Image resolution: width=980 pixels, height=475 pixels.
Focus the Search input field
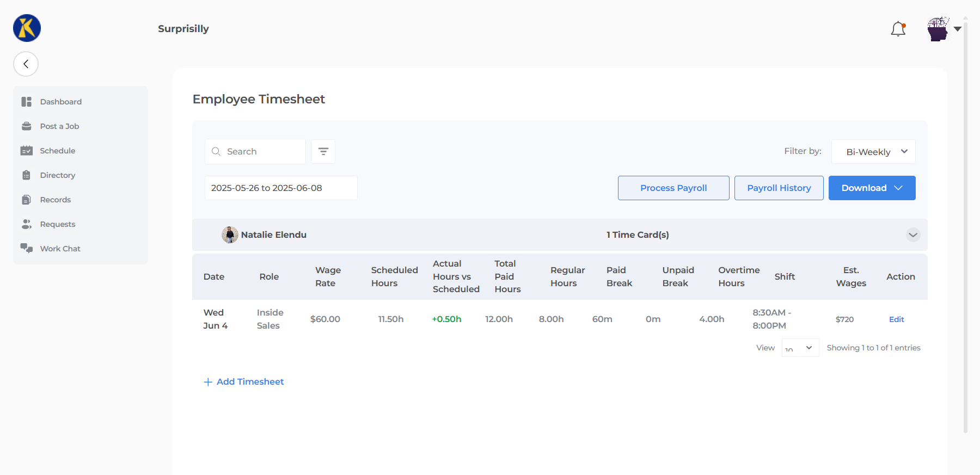tap(255, 152)
